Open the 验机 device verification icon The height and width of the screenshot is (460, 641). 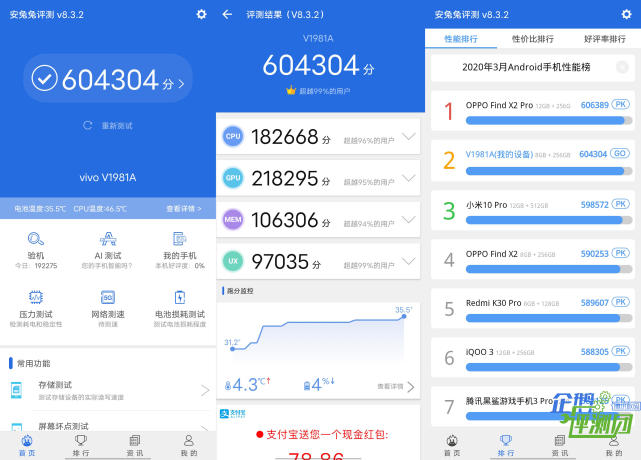pos(36,239)
